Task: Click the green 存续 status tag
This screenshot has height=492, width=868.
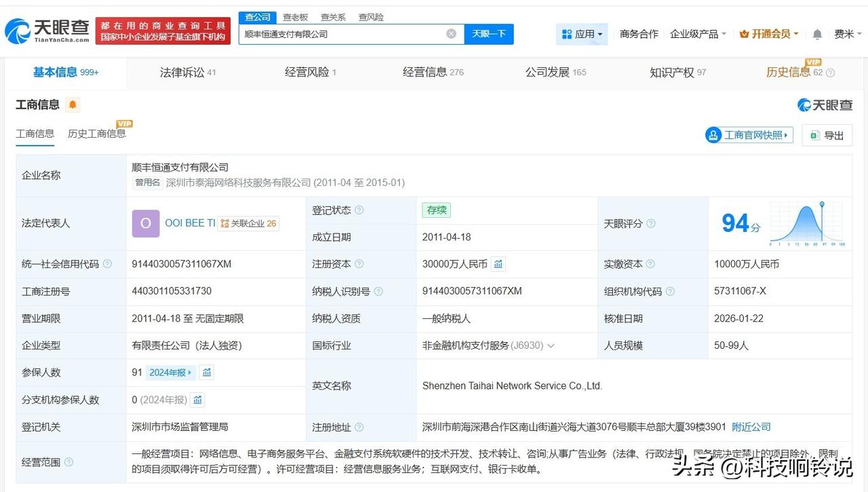Action: 437,210
